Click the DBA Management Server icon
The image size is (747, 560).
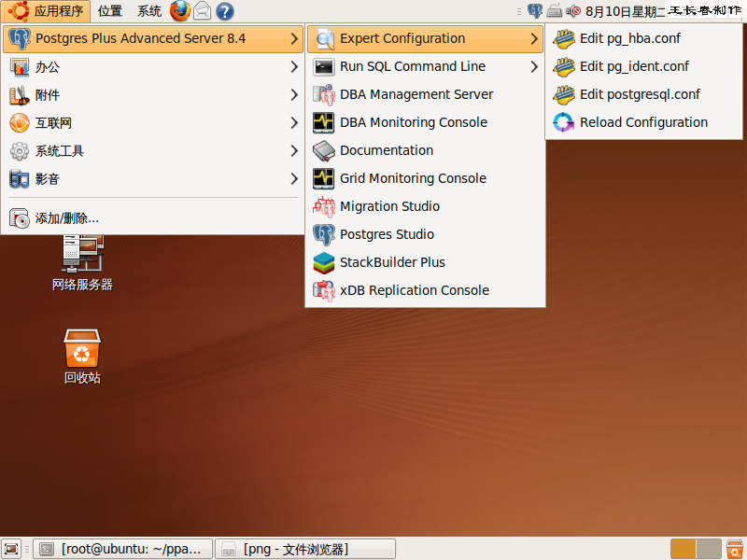coord(324,95)
